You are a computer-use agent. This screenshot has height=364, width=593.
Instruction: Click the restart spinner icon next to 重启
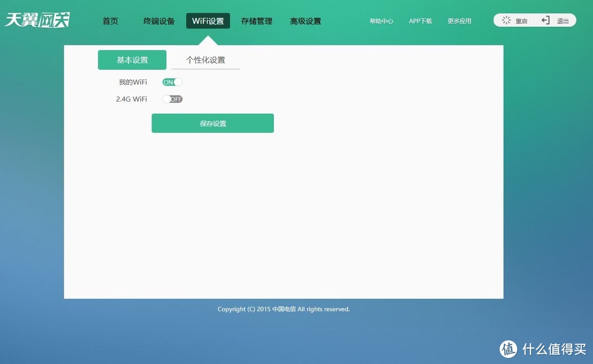(506, 20)
